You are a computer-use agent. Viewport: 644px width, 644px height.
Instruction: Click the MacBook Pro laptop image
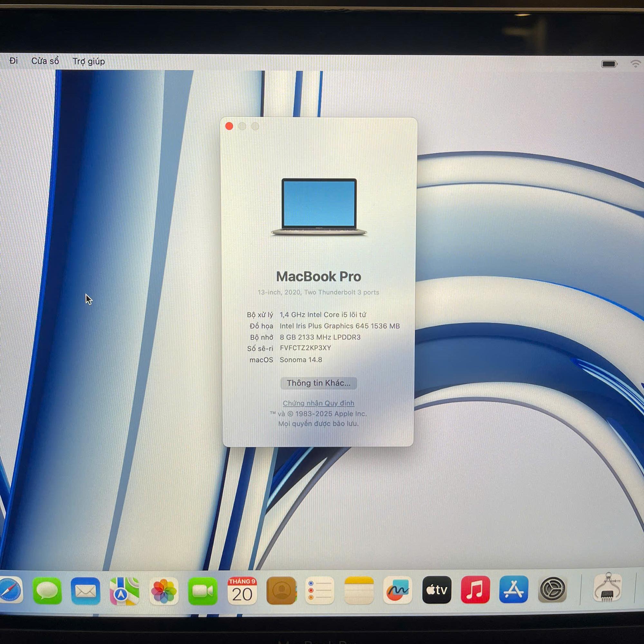(x=319, y=207)
